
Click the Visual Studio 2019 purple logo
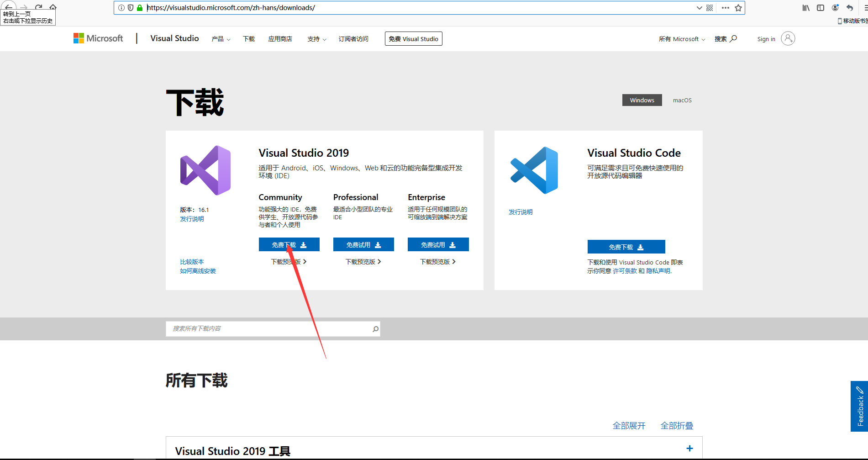(205, 170)
